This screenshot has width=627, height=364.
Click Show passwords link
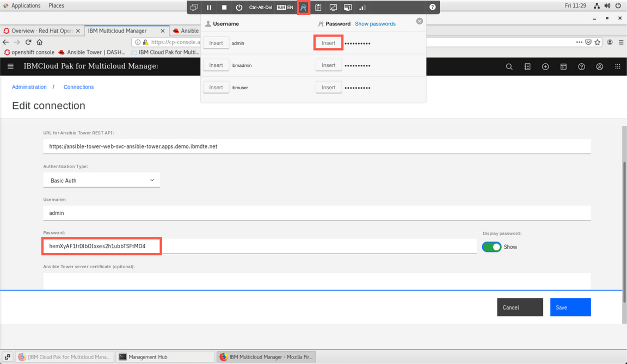point(375,23)
